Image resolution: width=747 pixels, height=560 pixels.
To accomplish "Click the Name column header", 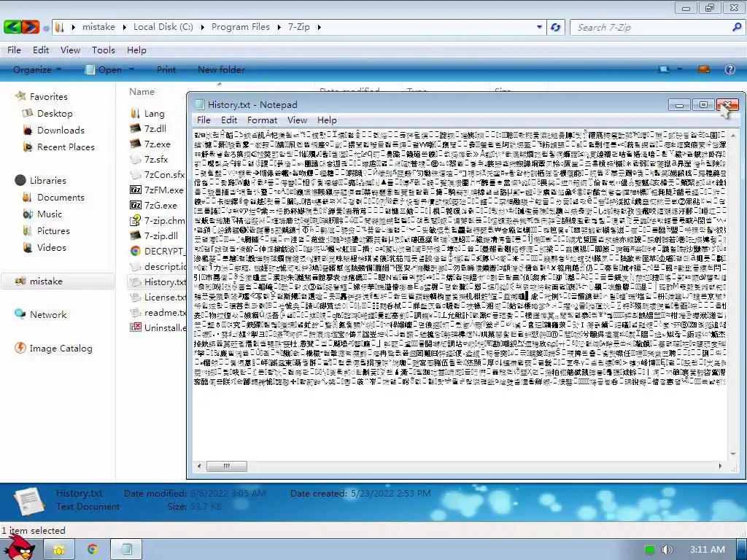I will 142,92.
